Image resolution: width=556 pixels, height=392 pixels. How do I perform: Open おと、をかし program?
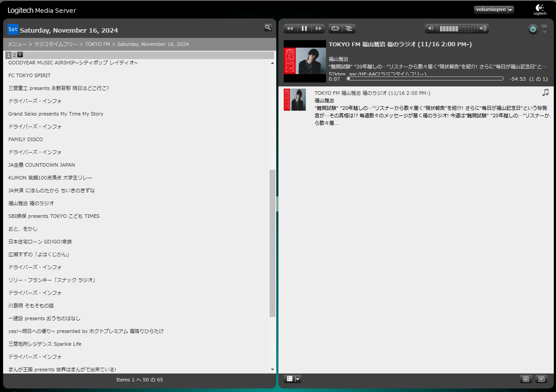tap(23, 229)
